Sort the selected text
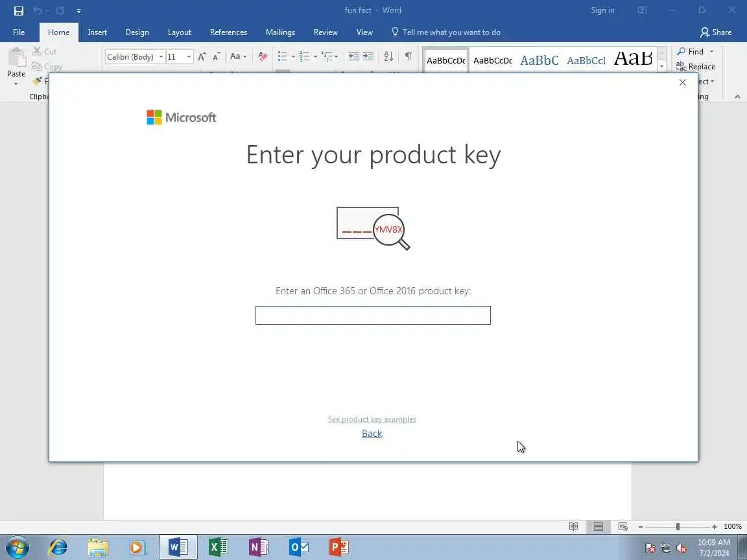Image resolution: width=747 pixels, height=560 pixels. (x=389, y=56)
